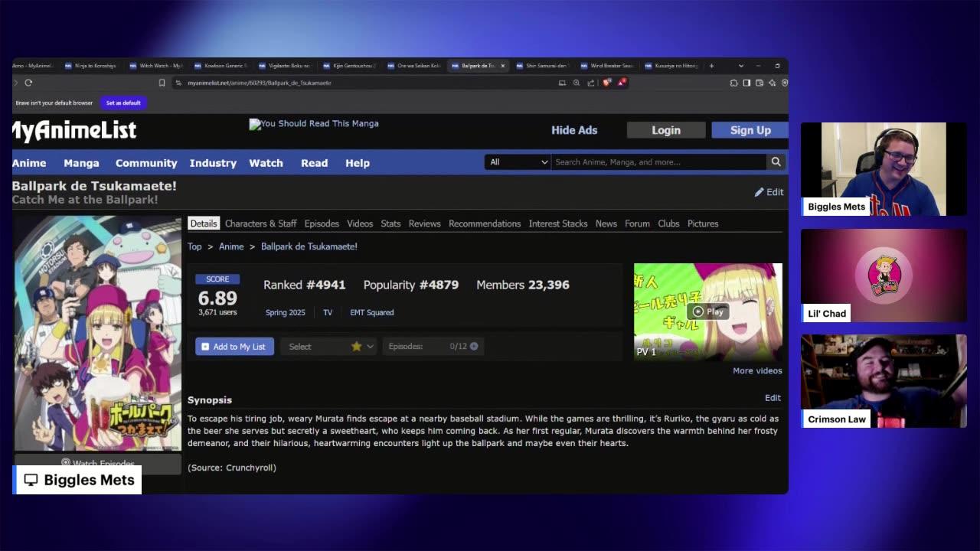Close the Ballpark de Tsukamaete browser tab
This screenshot has width=980, height=551.
click(502, 66)
